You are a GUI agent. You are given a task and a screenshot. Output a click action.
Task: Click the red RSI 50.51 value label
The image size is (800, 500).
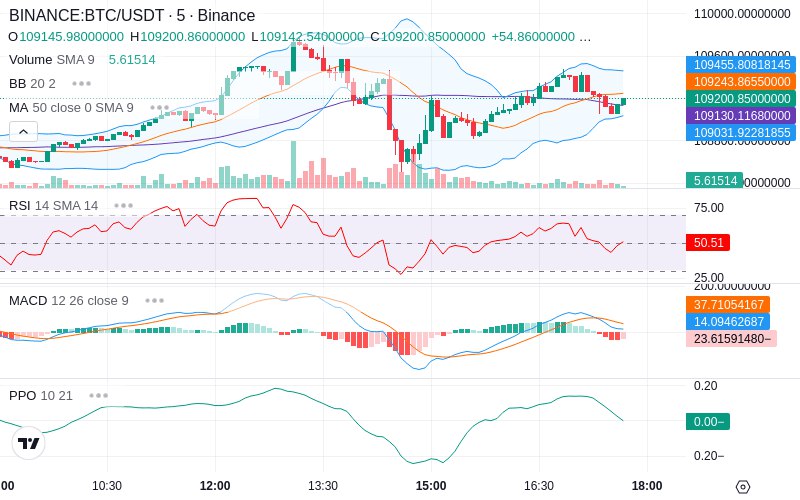pyautogui.click(x=708, y=242)
